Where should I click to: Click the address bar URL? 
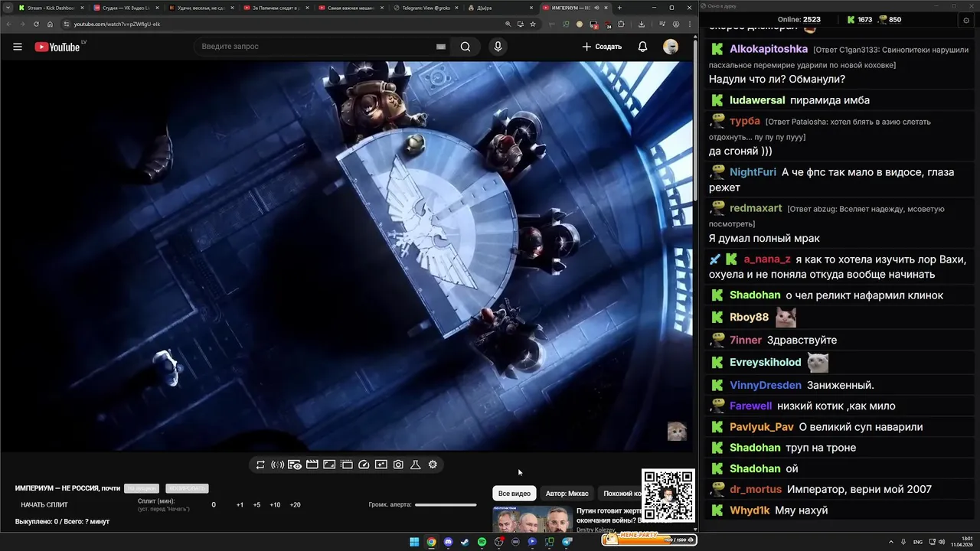(x=117, y=24)
